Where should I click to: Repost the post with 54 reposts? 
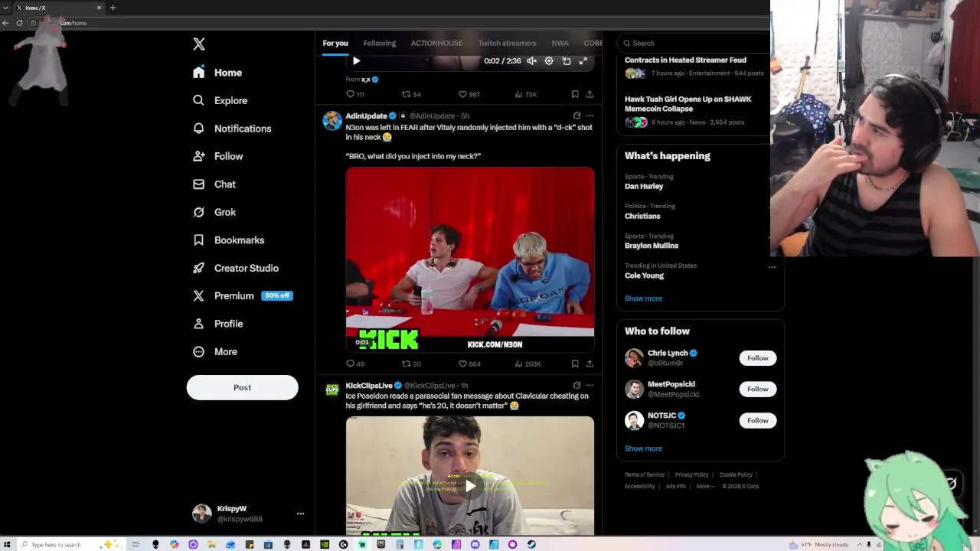[411, 94]
